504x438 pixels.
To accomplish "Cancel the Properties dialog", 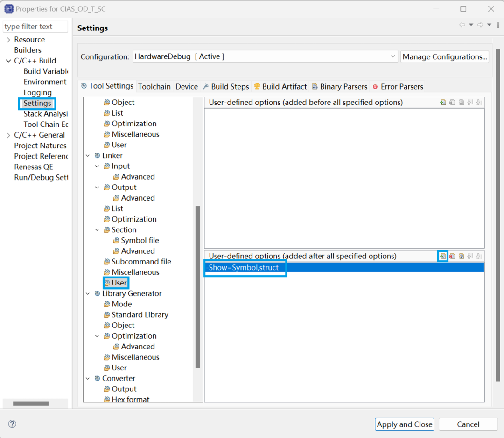I will tap(468, 424).
